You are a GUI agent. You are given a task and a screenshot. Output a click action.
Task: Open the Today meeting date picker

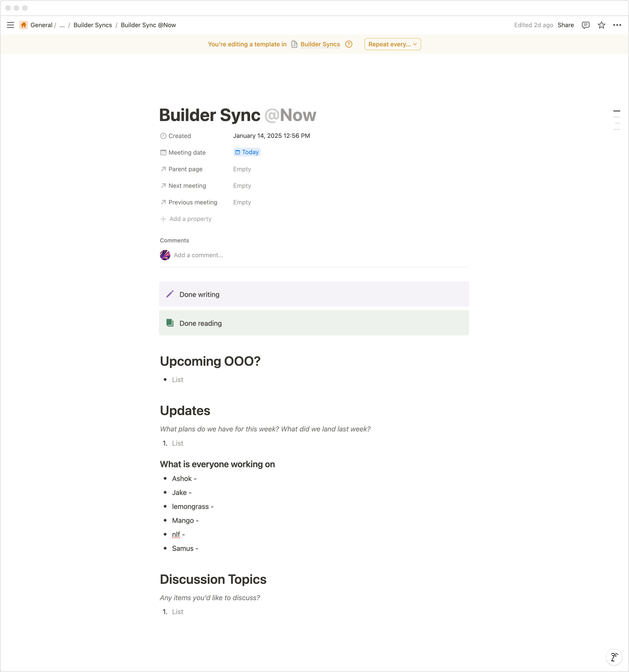click(247, 152)
